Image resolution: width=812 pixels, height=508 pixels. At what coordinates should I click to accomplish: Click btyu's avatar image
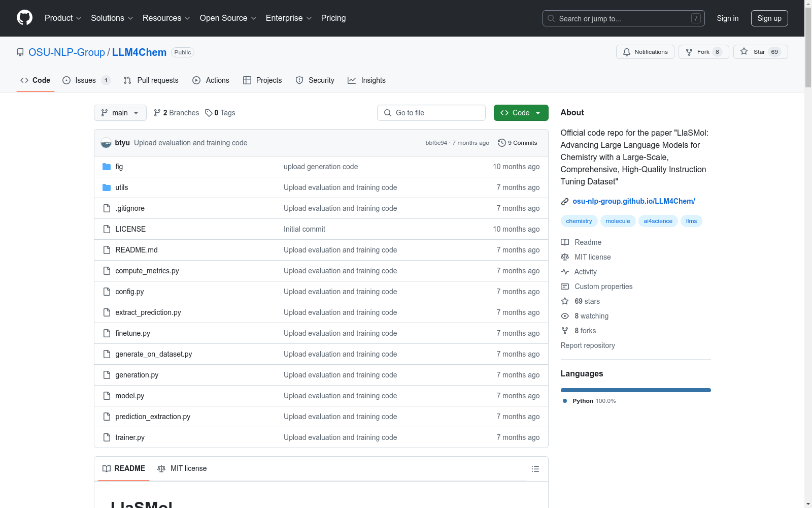click(106, 143)
